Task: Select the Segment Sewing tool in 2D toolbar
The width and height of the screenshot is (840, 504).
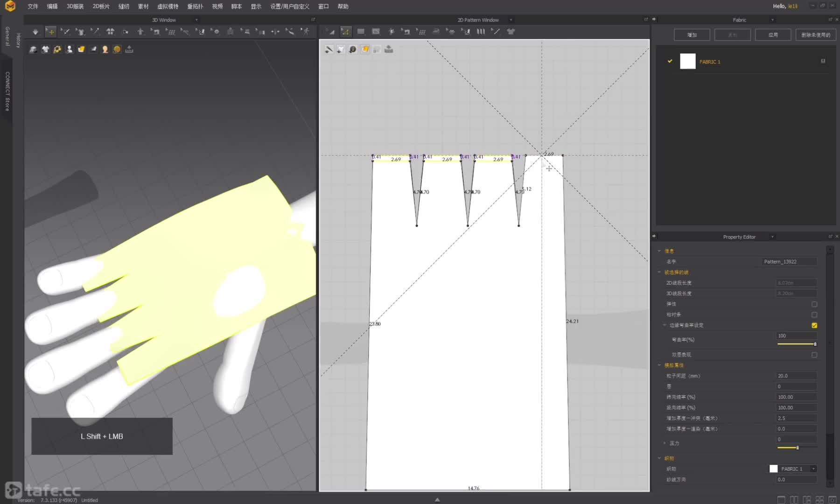Action: point(406,32)
